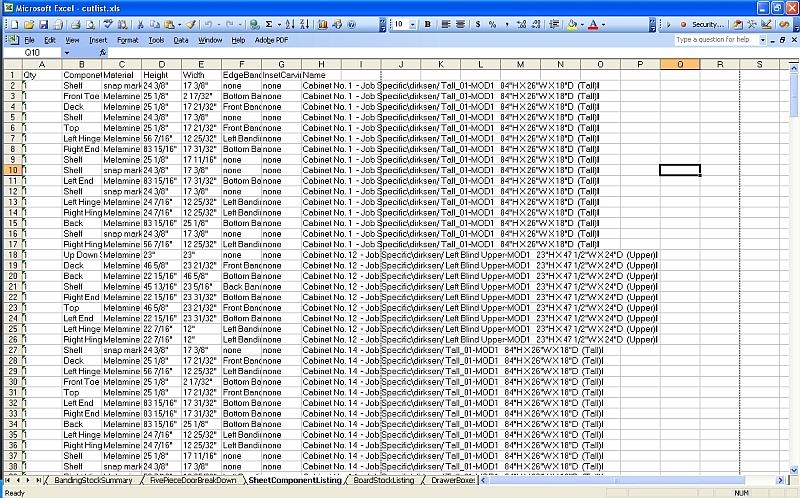Screen dimensions: 800x498
Task: Click the Insert Function fx icon
Action: (102, 52)
